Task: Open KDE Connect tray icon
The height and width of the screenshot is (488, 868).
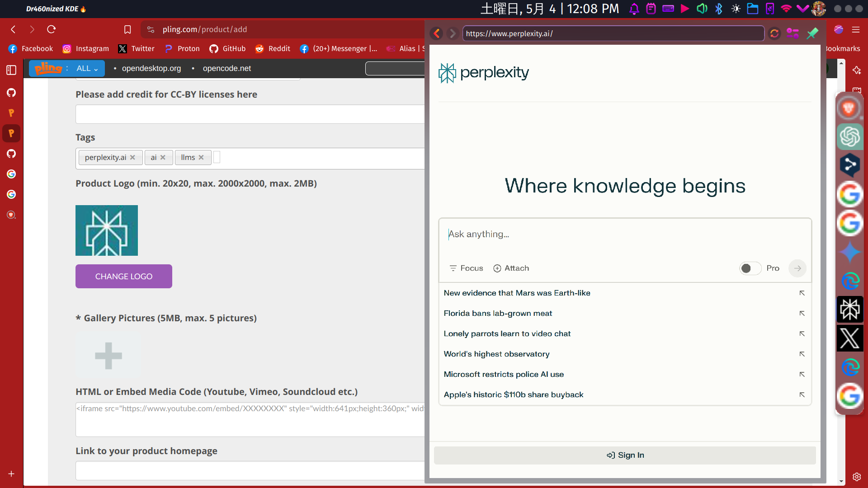Action: coord(770,9)
